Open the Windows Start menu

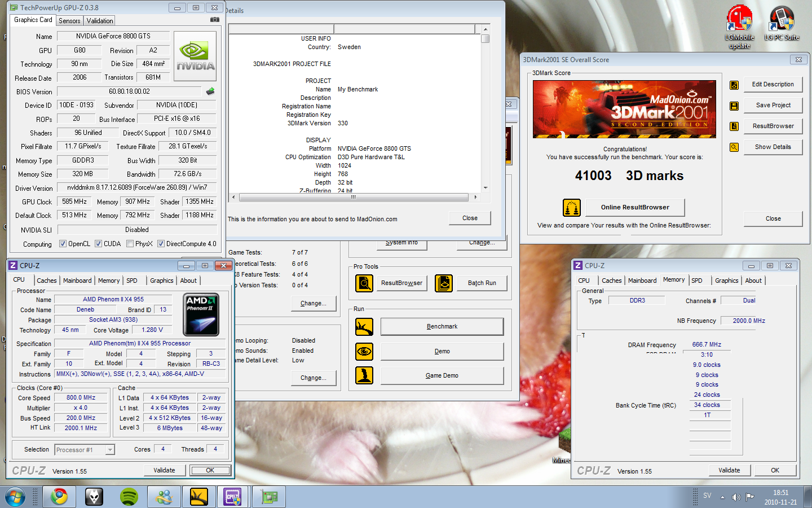pos(15,497)
